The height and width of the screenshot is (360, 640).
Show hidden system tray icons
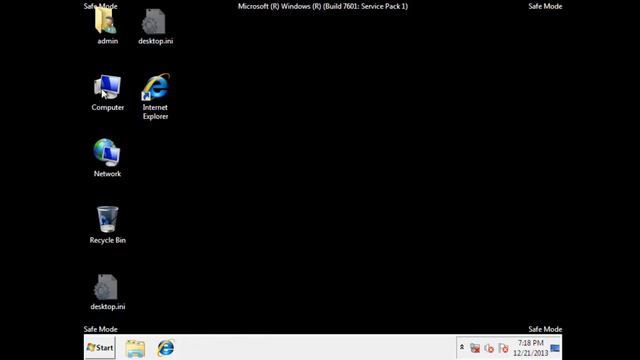tap(462, 347)
